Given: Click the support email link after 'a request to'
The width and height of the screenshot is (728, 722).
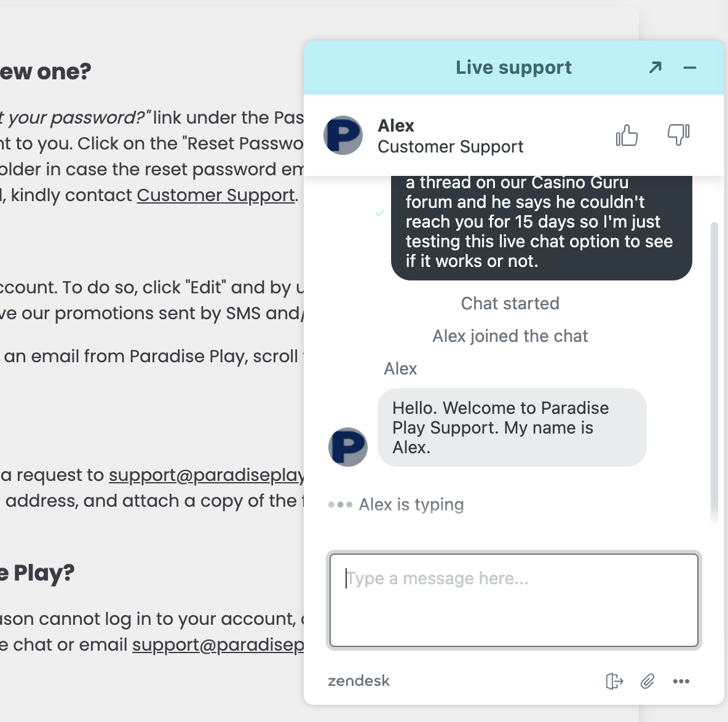Looking at the screenshot, I should coord(207,475).
